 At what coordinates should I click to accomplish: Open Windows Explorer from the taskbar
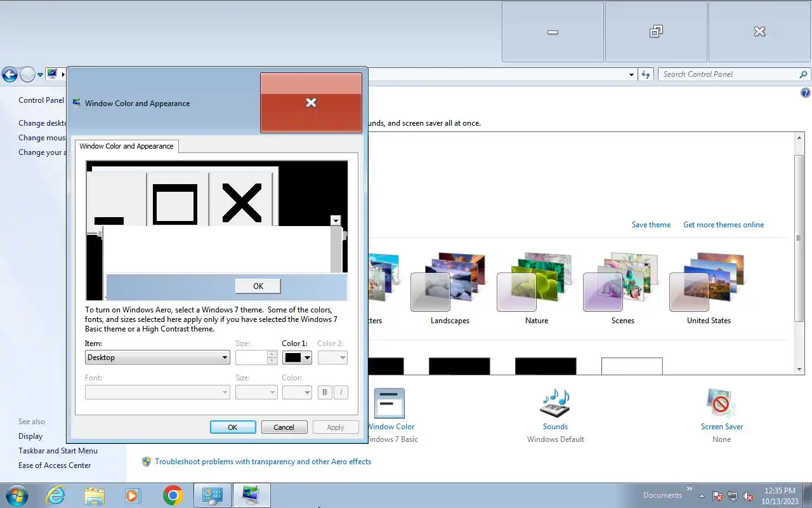pyautogui.click(x=95, y=495)
